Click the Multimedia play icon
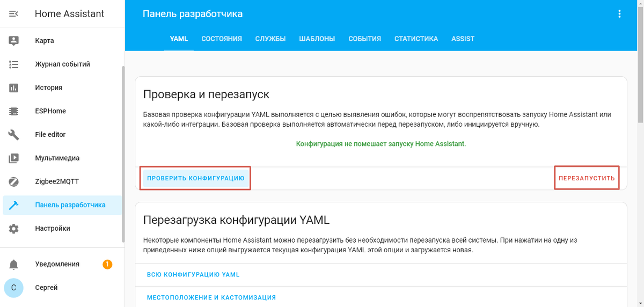The width and height of the screenshot is (644, 307). (x=14, y=158)
